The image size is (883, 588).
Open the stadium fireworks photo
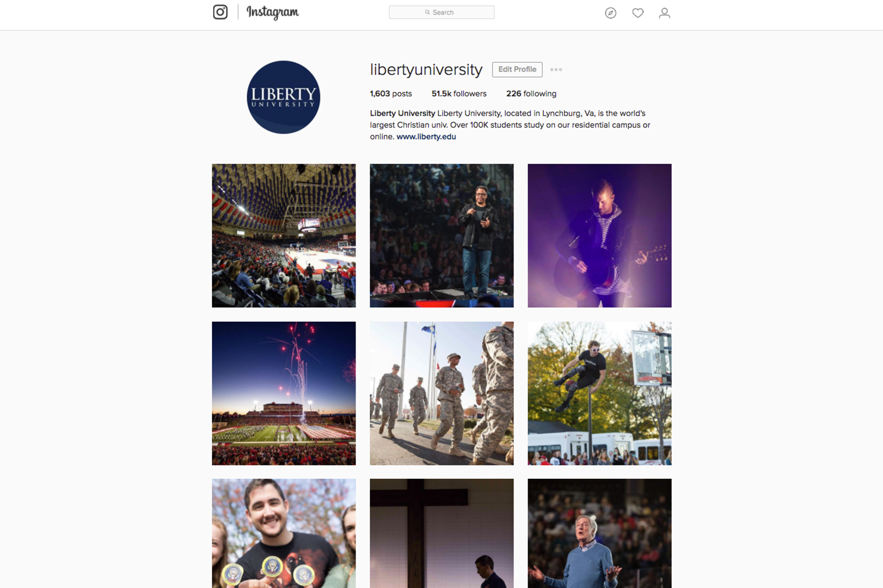pyautogui.click(x=283, y=393)
